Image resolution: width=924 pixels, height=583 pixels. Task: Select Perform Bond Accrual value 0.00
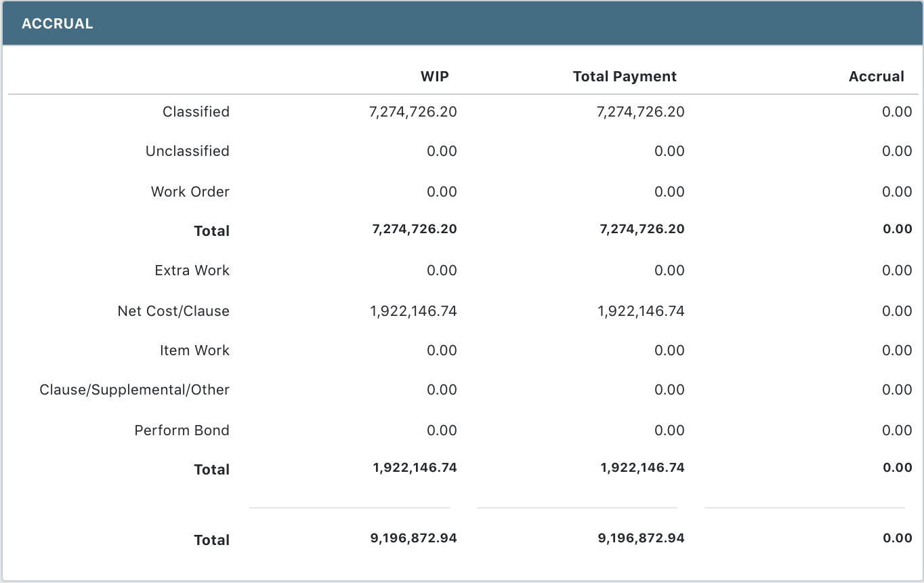(897, 430)
